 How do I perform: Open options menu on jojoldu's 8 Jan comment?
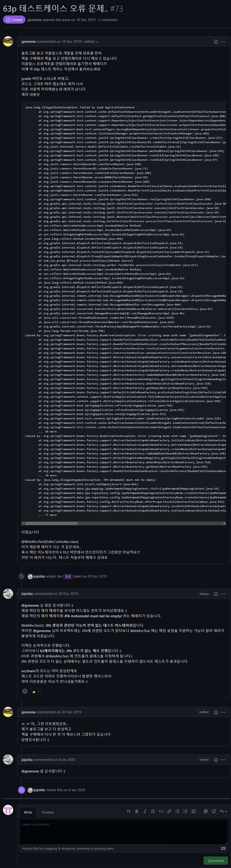[223, 760]
